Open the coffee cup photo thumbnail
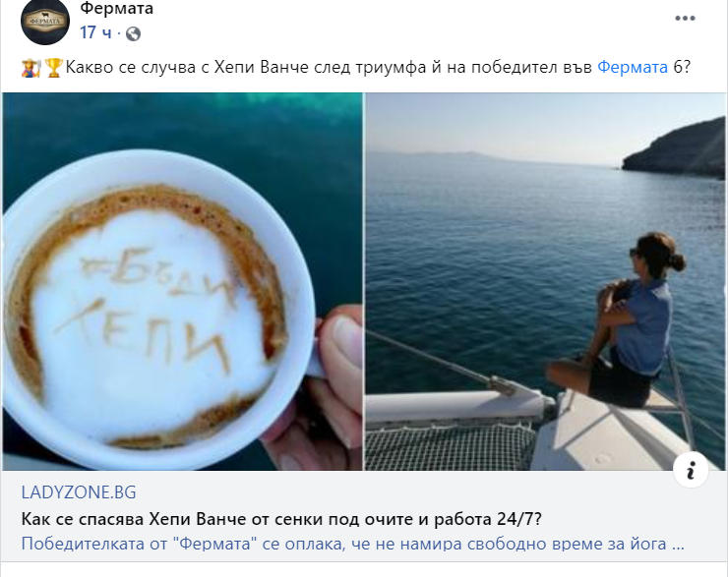728x577 pixels. pyautogui.click(x=182, y=281)
